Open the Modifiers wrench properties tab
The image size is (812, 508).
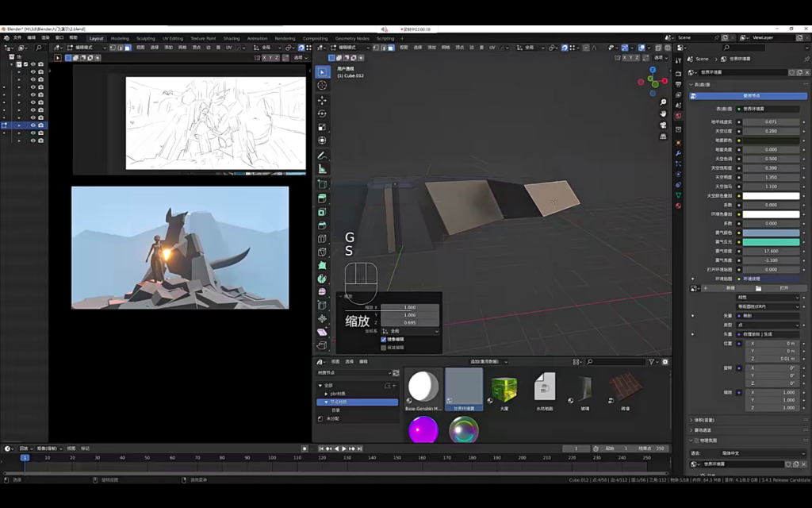[x=679, y=153]
